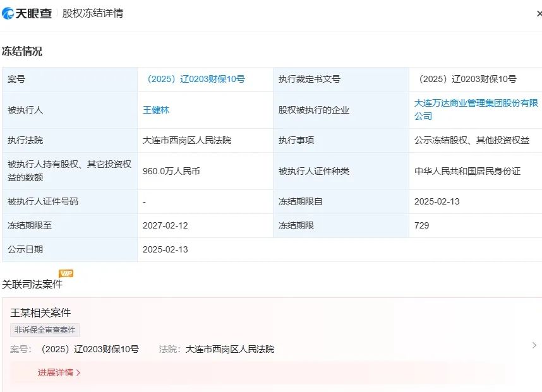Click the 股权冻结详情 page title
The height and width of the screenshot is (392, 542).
(92, 13)
